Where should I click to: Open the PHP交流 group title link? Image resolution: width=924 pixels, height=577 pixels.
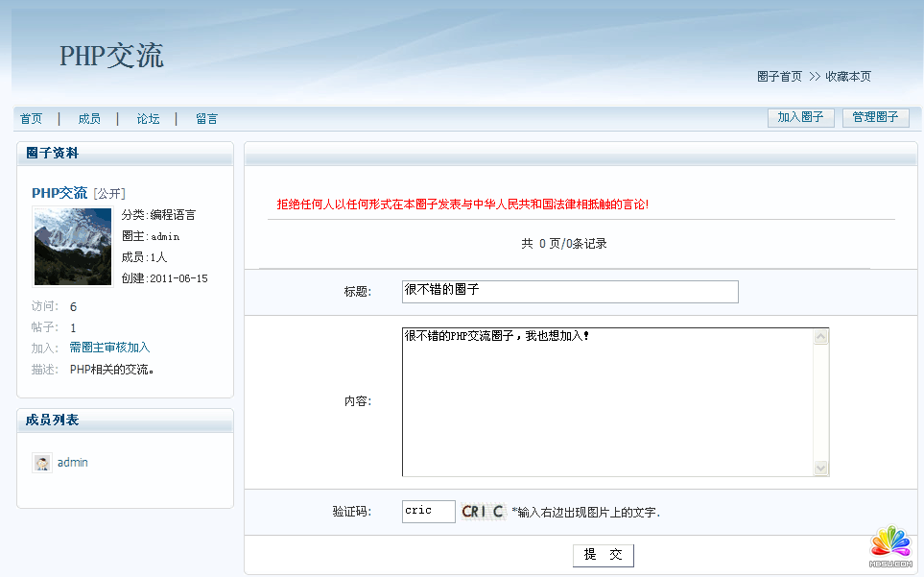point(59,193)
